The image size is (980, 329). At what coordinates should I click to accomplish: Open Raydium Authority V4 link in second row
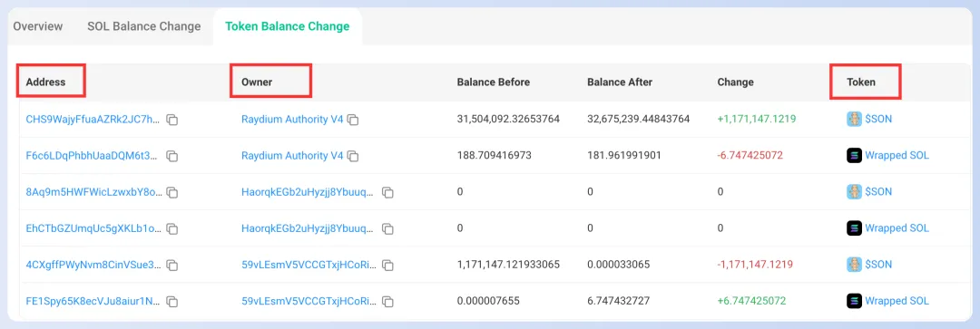[x=292, y=156]
